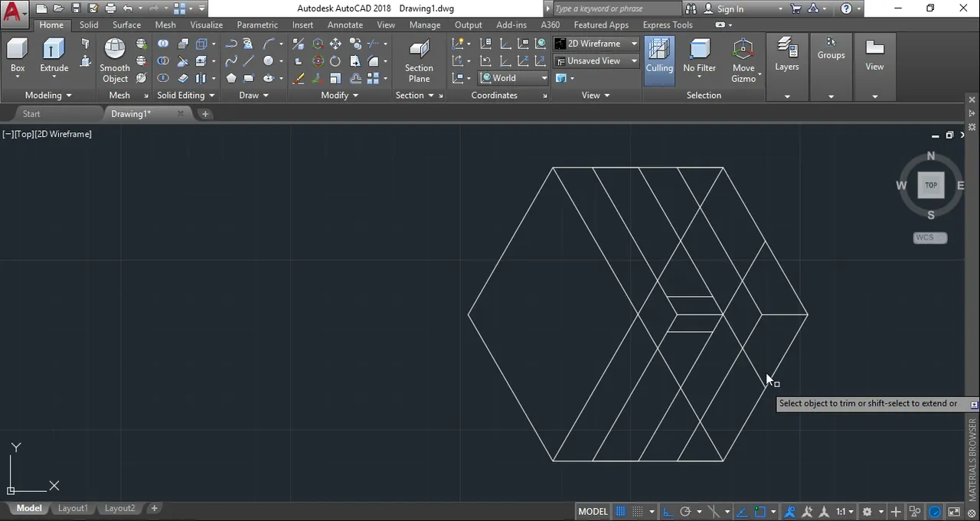Open workspace switching gear in status bar

coord(867,511)
